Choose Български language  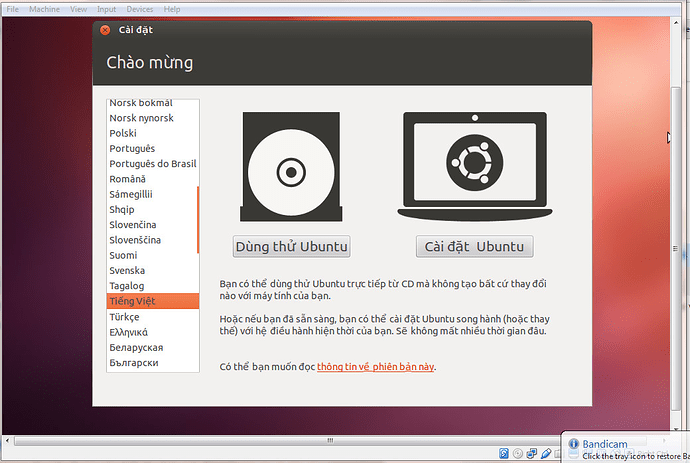(152, 363)
